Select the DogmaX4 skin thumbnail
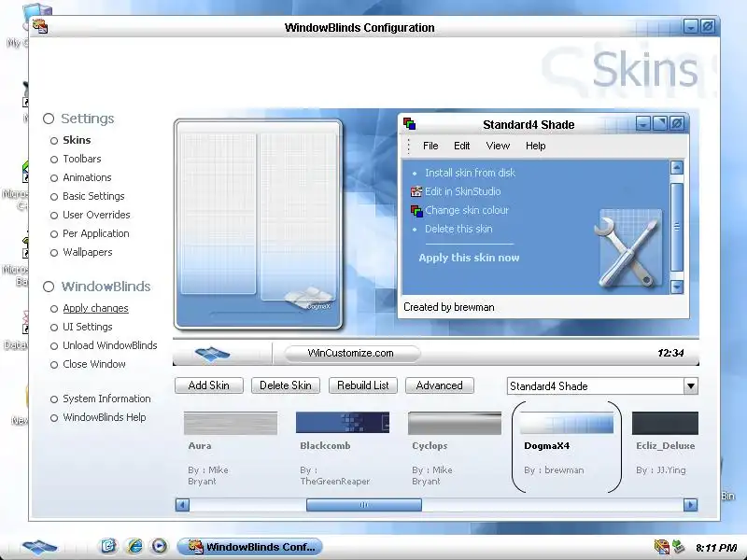This screenshot has height=560, width=747. 567,423
